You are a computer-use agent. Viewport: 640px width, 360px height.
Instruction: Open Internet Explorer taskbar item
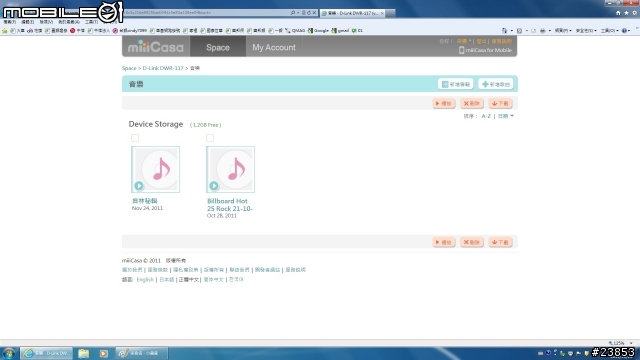[x=47, y=353]
